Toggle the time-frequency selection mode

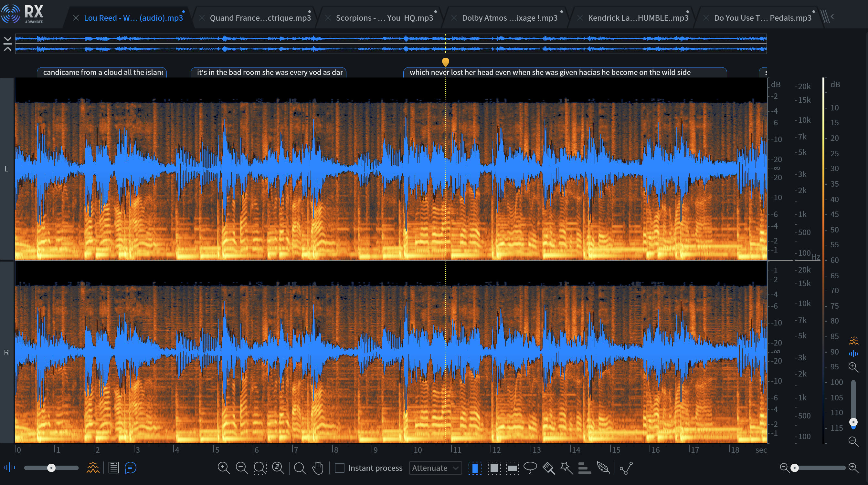tap(495, 468)
